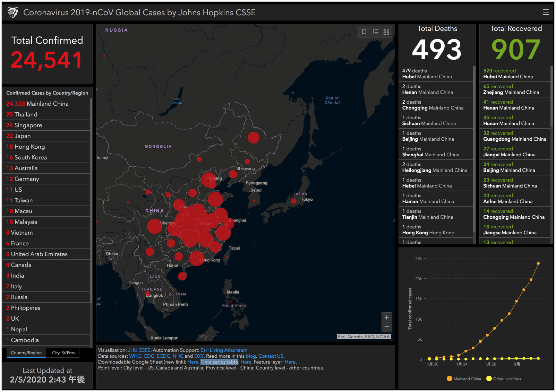The image size is (556, 392).
Task: Select the Country/Region tab
Action: (x=26, y=353)
